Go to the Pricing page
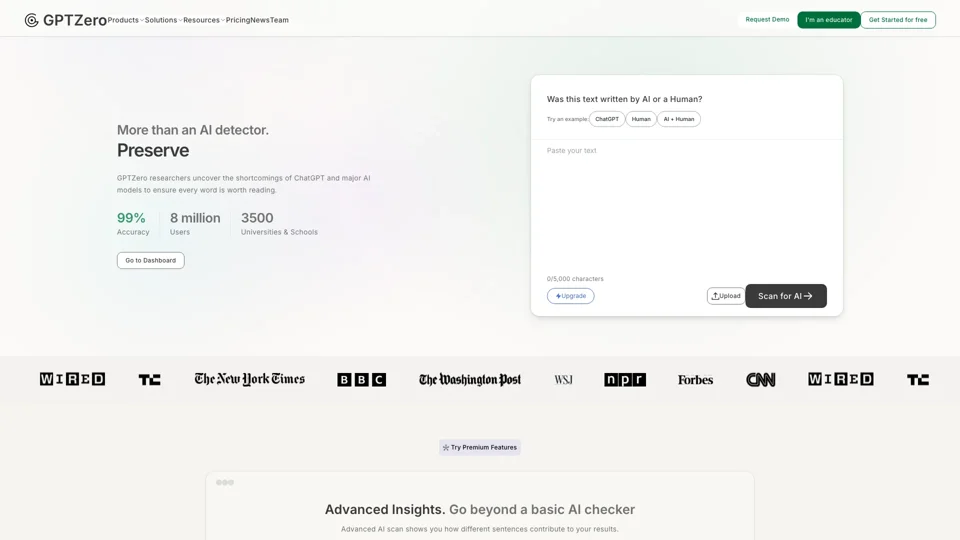The width and height of the screenshot is (960, 540). click(x=238, y=20)
